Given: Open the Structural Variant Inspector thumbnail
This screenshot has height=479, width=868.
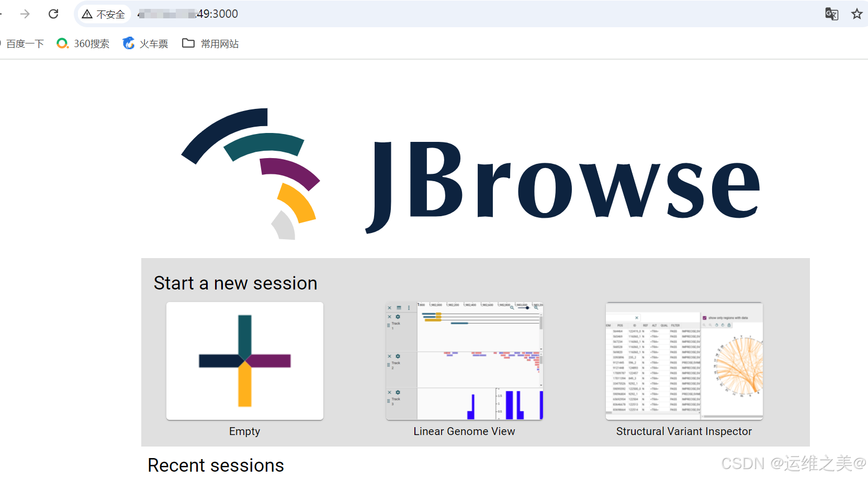Looking at the screenshot, I should point(684,361).
